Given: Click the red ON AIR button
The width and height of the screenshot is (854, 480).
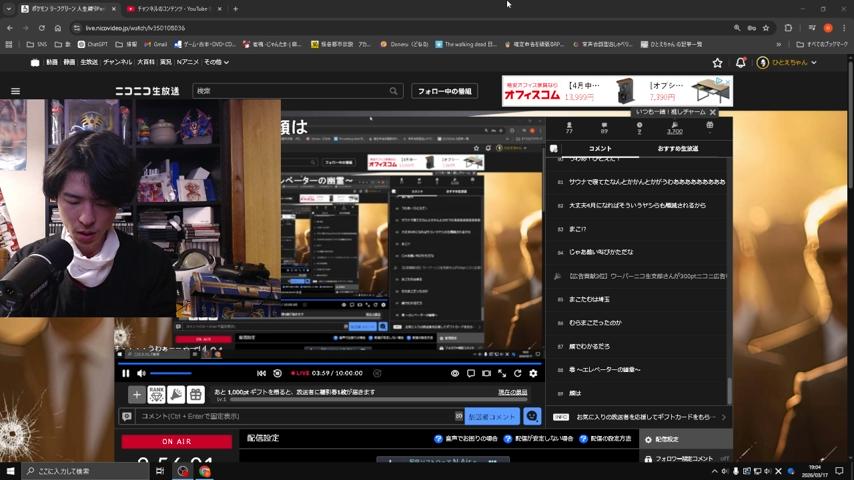Looking at the screenshot, I should (x=176, y=441).
